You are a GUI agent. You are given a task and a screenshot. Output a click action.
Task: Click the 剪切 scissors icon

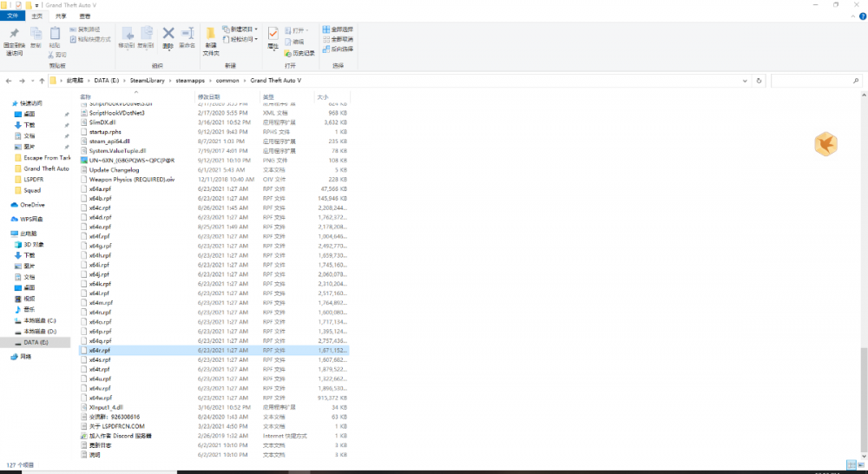click(51, 55)
